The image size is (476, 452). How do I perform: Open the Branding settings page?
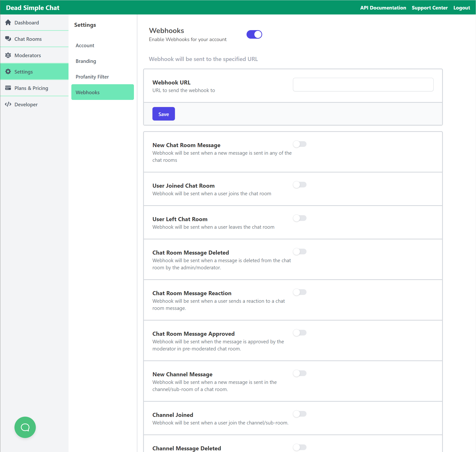[86, 61]
